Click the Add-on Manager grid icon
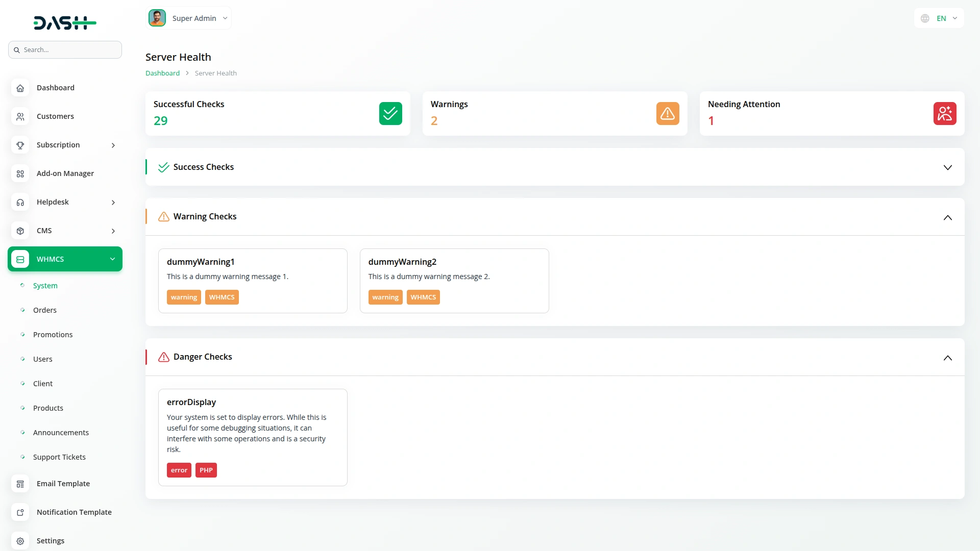The image size is (980, 551). (x=20, y=173)
